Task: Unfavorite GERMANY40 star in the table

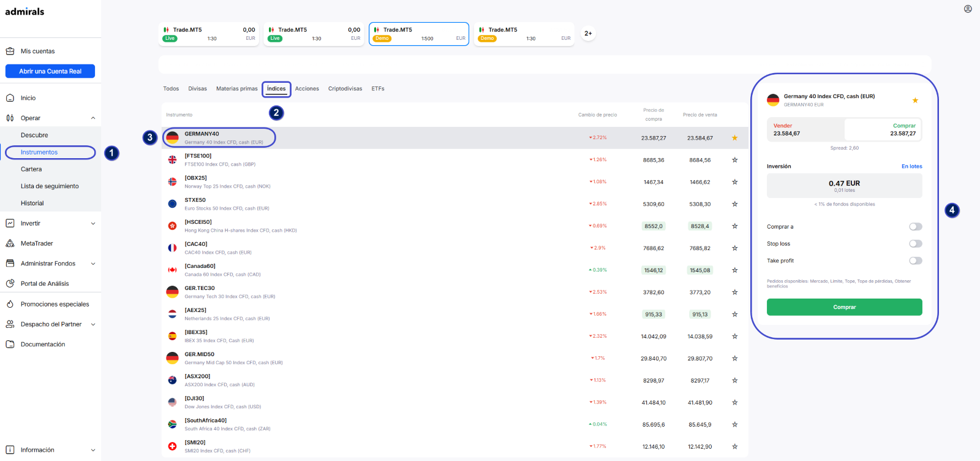Action: point(734,138)
